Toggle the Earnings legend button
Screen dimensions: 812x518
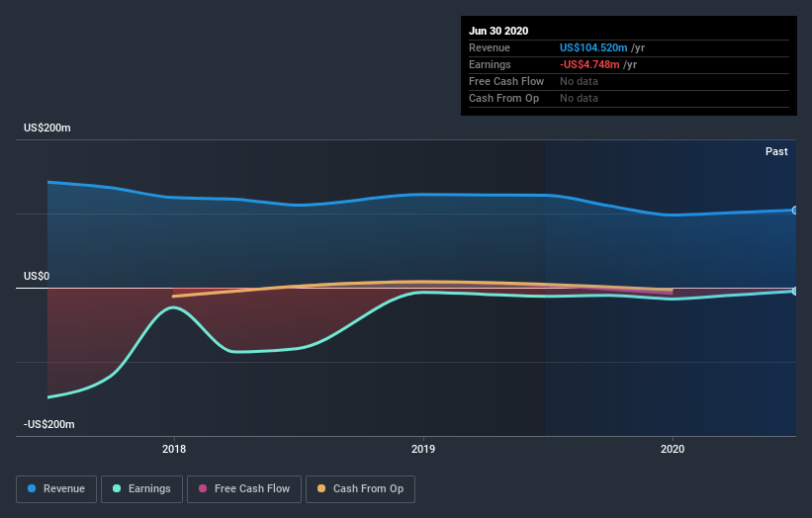[141, 489]
